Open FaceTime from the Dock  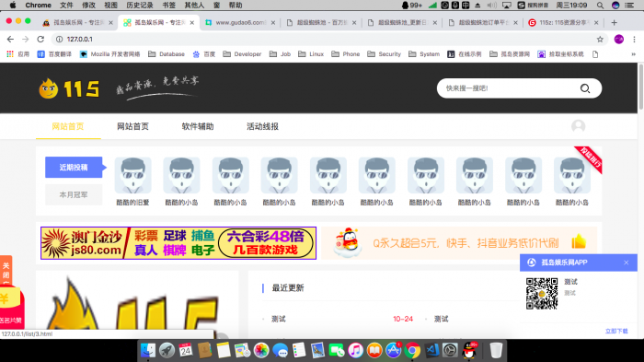click(337, 350)
